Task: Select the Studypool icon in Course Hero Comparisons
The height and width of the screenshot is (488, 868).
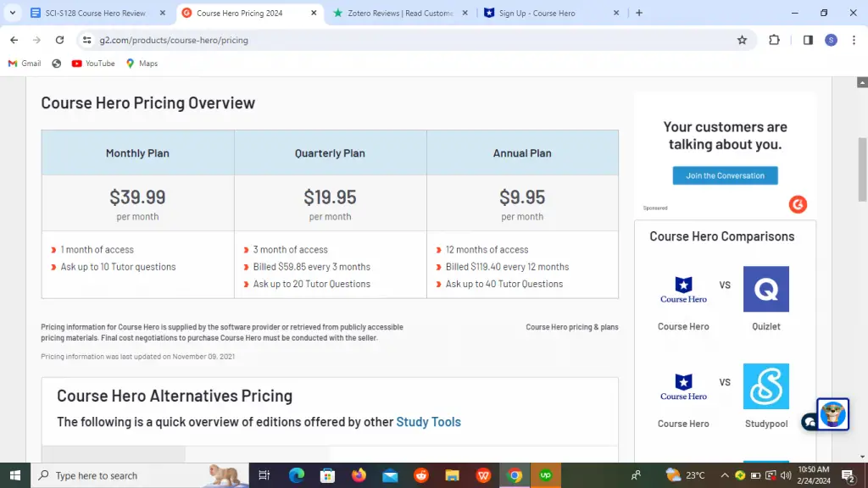Action: 765,386
